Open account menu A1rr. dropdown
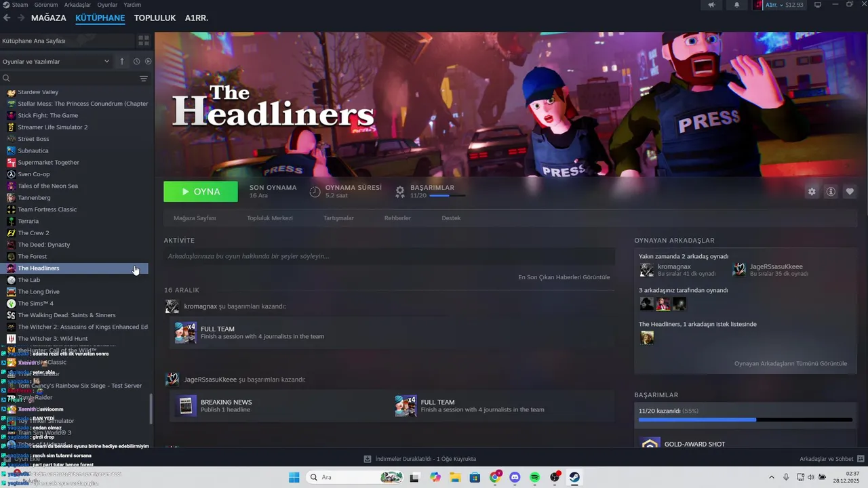The width and height of the screenshot is (868, 488). (x=780, y=5)
